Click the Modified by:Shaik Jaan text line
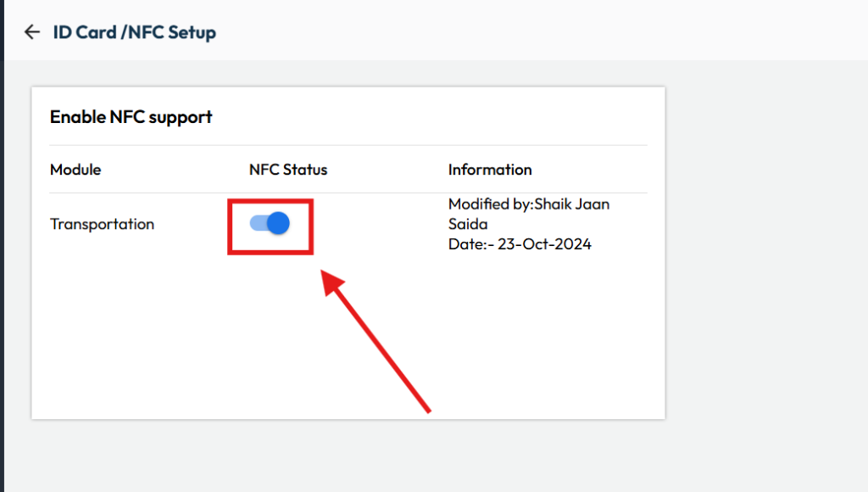The height and width of the screenshot is (492, 868). pos(528,204)
